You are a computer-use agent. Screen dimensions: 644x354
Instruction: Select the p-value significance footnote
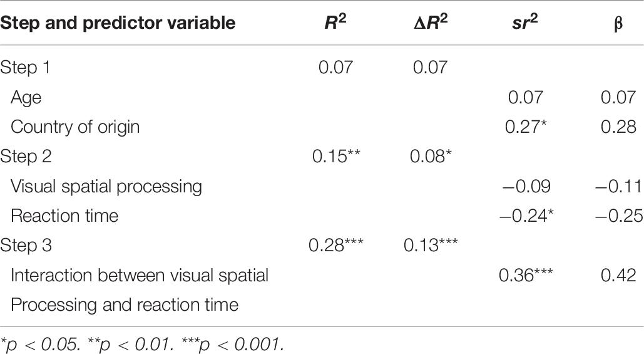click(x=142, y=345)
